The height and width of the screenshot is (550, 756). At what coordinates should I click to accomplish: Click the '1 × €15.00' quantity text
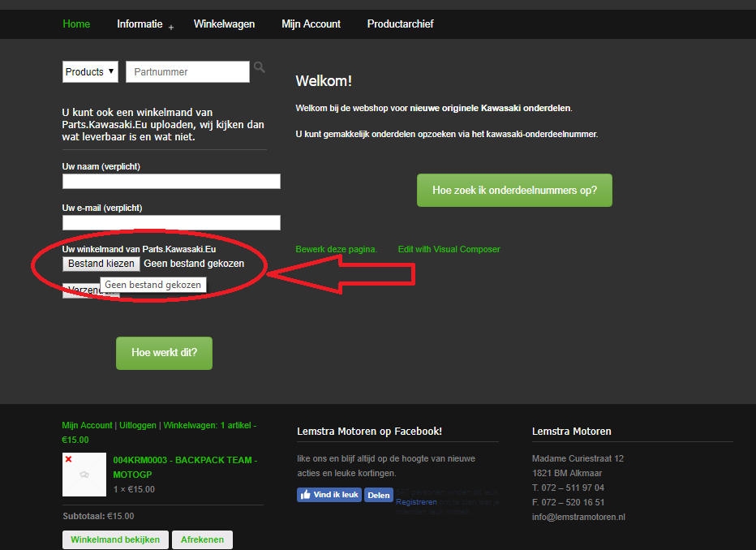pos(134,489)
